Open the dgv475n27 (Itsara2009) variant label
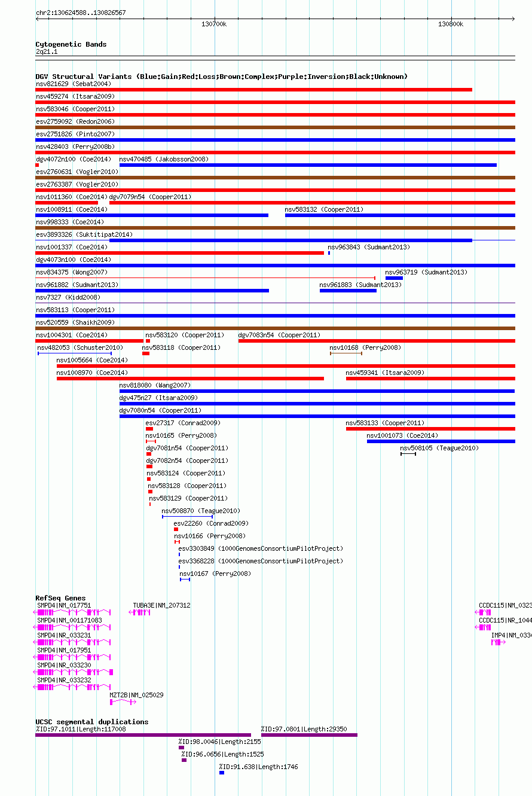The height and width of the screenshot is (796, 532). point(158,398)
